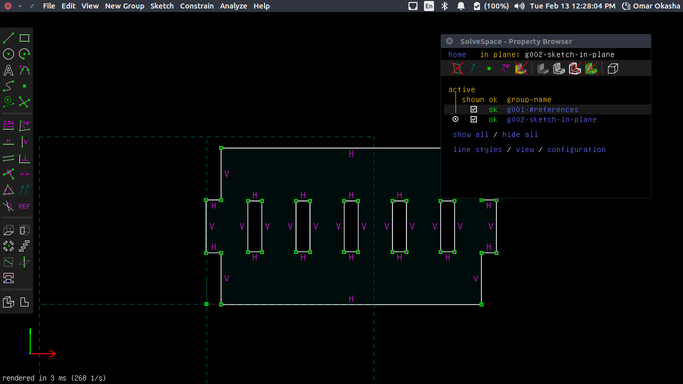Image resolution: width=683 pixels, height=384 pixels.
Task: Toggle yellow faces visibility icon
Action: pos(521,68)
